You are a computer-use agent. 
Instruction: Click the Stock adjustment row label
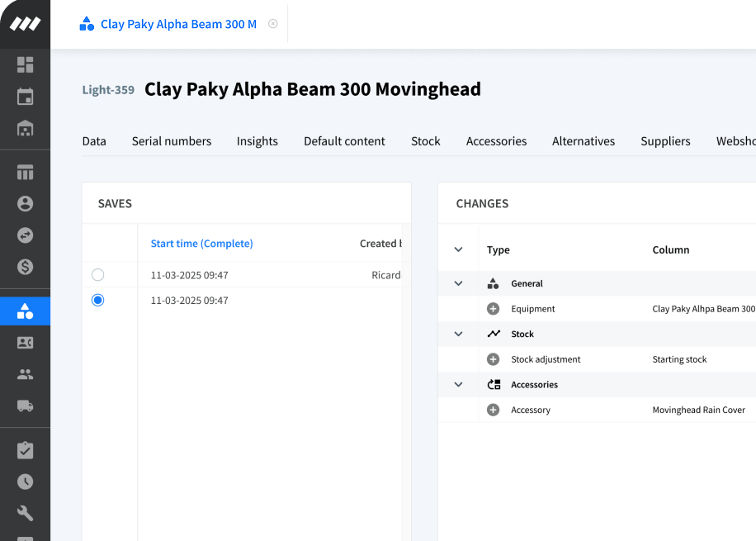(546, 359)
